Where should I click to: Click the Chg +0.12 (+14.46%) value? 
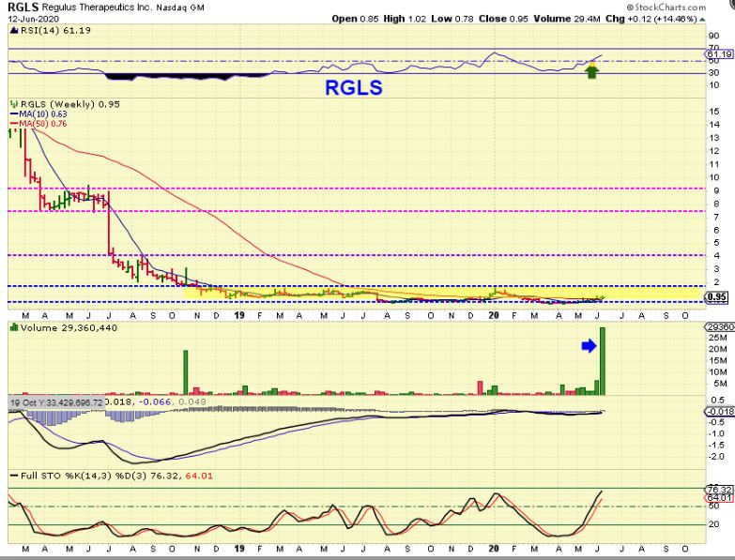651,19
